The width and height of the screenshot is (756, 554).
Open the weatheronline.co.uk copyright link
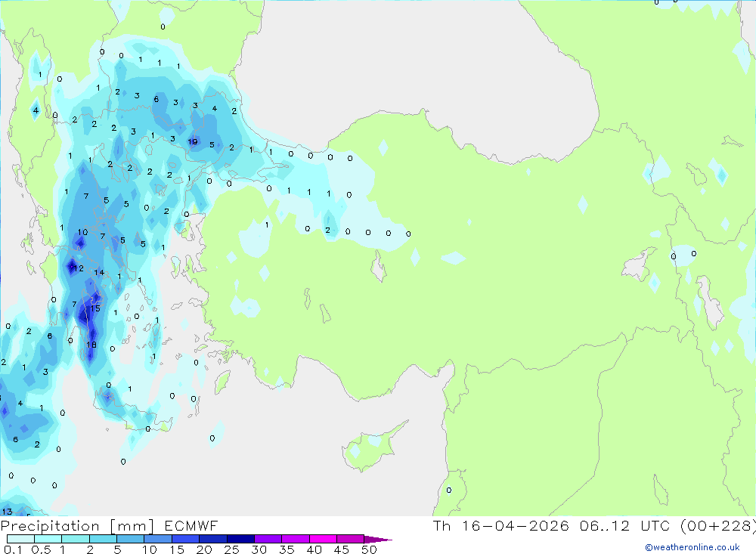click(692, 547)
